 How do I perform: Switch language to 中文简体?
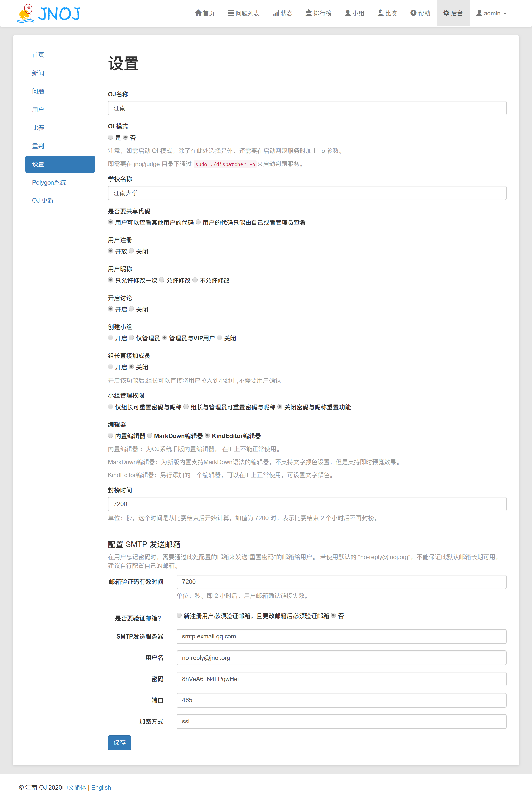coord(74,787)
